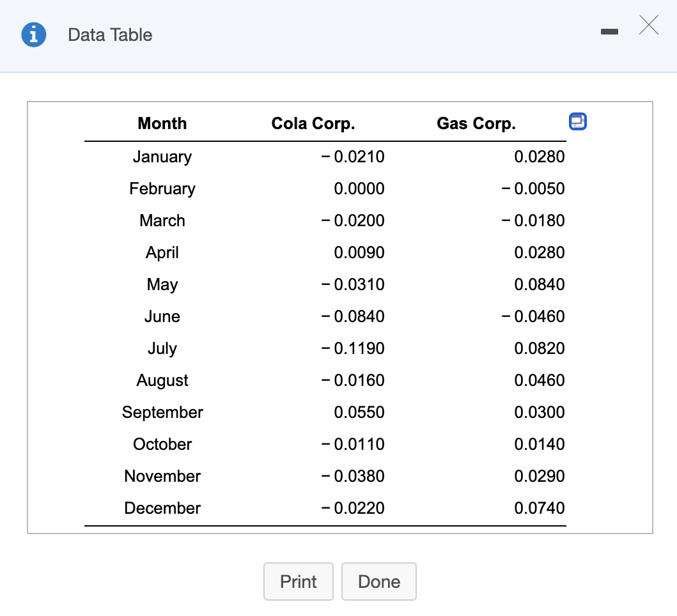Select the December row label

162,508
